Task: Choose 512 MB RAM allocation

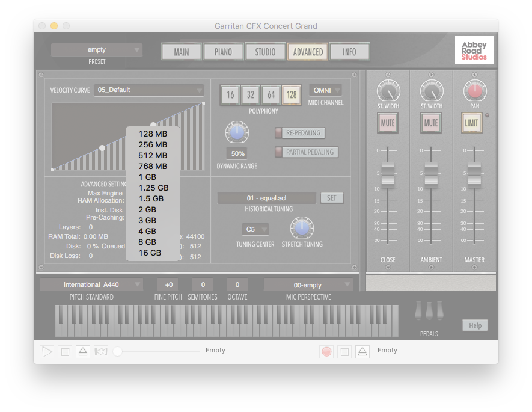Action: pos(153,155)
